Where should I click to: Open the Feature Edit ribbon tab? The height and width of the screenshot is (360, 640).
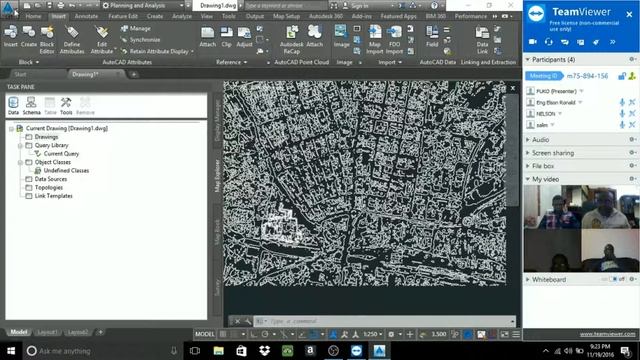(x=123, y=16)
